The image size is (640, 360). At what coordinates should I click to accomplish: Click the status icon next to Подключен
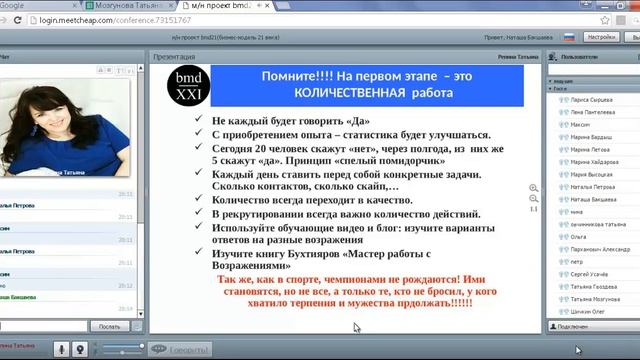pyautogui.click(x=553, y=327)
